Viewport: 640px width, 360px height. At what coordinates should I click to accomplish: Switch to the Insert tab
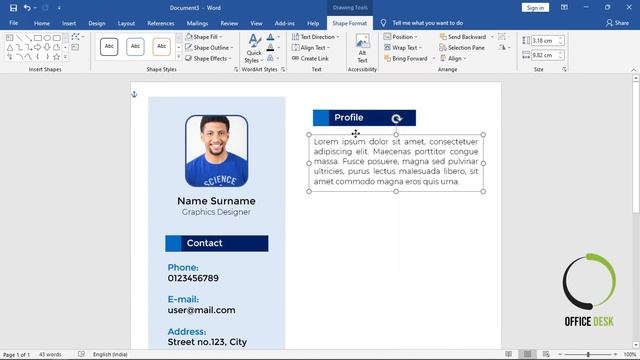[x=69, y=23]
